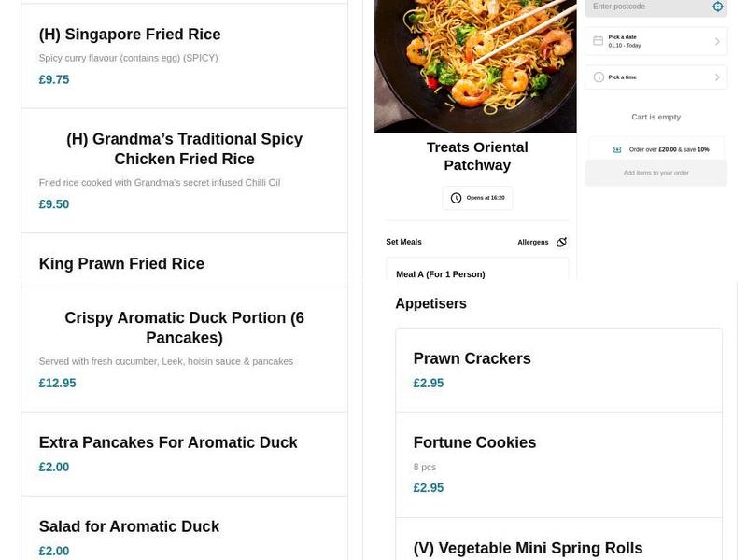Click the Add items to your order button
Screen dimensions: 747x560
(655, 173)
